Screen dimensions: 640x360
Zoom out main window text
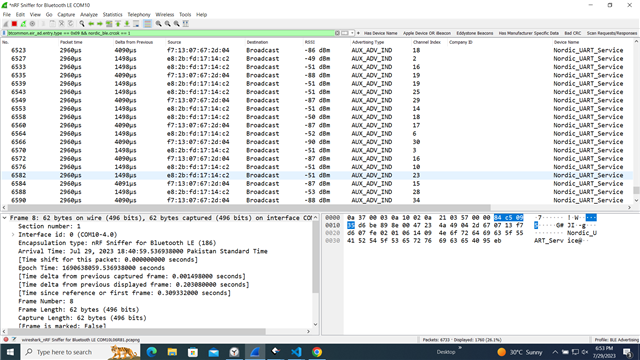coord(167,24)
